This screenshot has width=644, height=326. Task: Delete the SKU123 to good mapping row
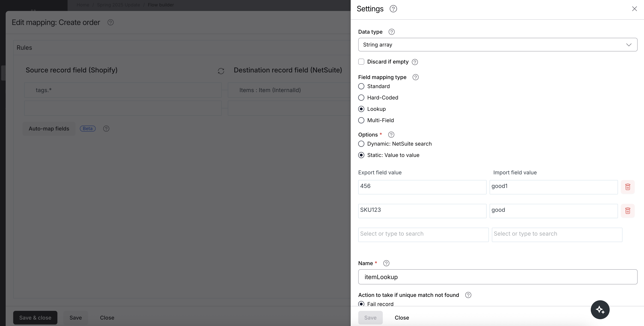tap(628, 211)
